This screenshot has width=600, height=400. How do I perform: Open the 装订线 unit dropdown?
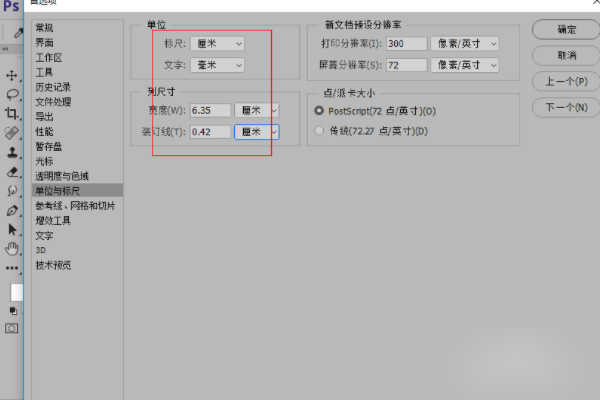257,132
